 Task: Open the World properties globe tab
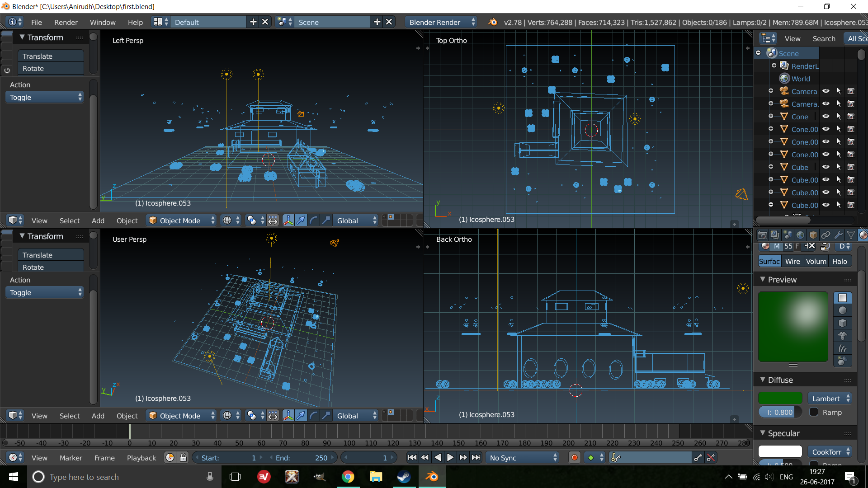tap(800, 235)
